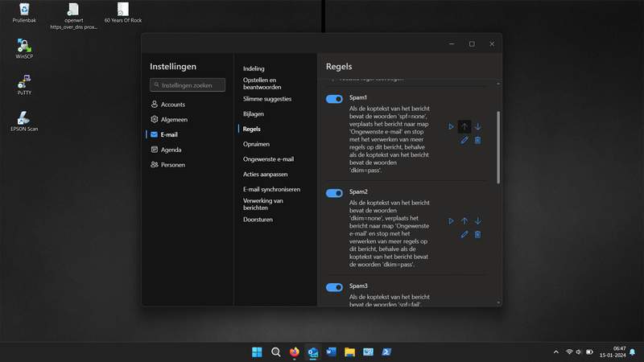Screen dimensions: 644x362
Task: Select PuTTY desktop shortcut
Action: point(24,85)
